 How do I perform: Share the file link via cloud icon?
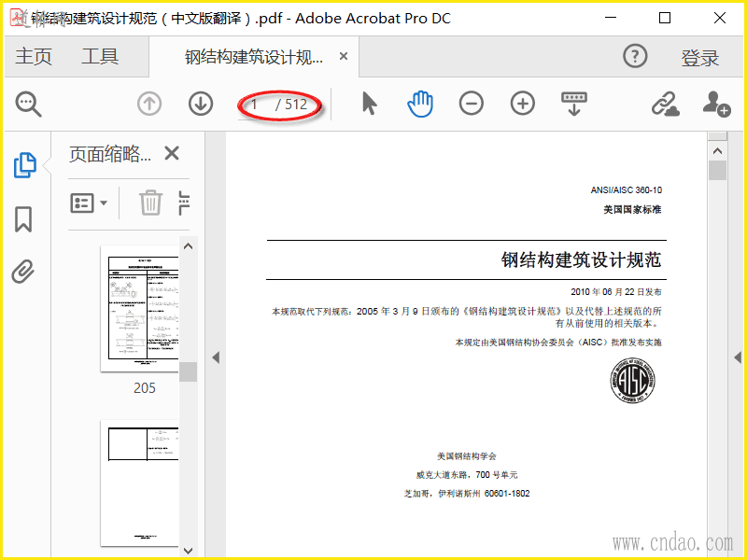(x=665, y=104)
